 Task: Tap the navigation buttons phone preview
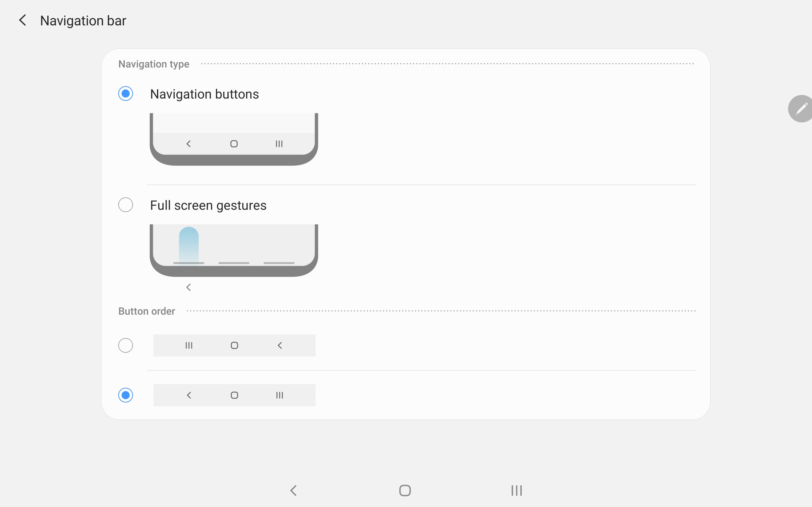point(234,139)
